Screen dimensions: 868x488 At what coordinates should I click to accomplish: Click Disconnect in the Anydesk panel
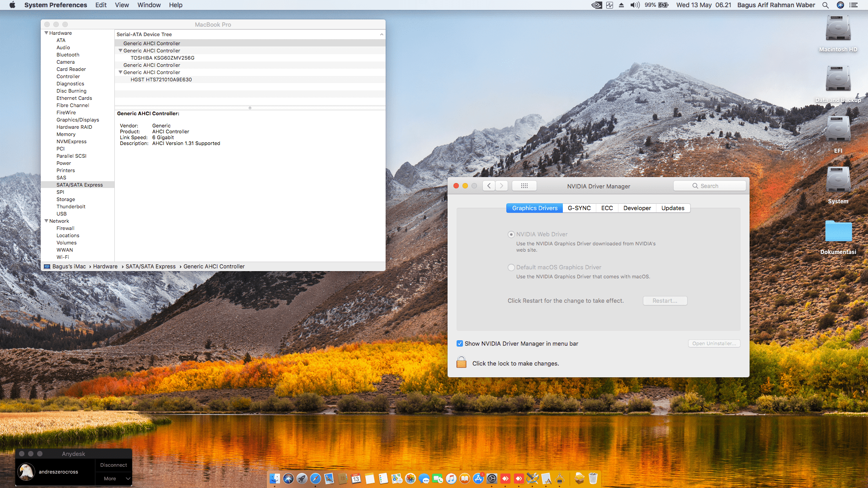click(113, 465)
